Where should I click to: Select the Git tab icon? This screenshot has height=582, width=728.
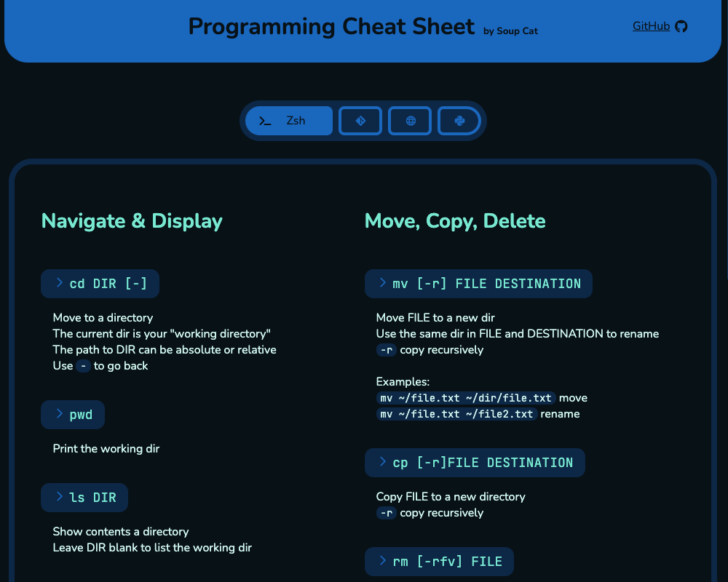click(x=360, y=121)
